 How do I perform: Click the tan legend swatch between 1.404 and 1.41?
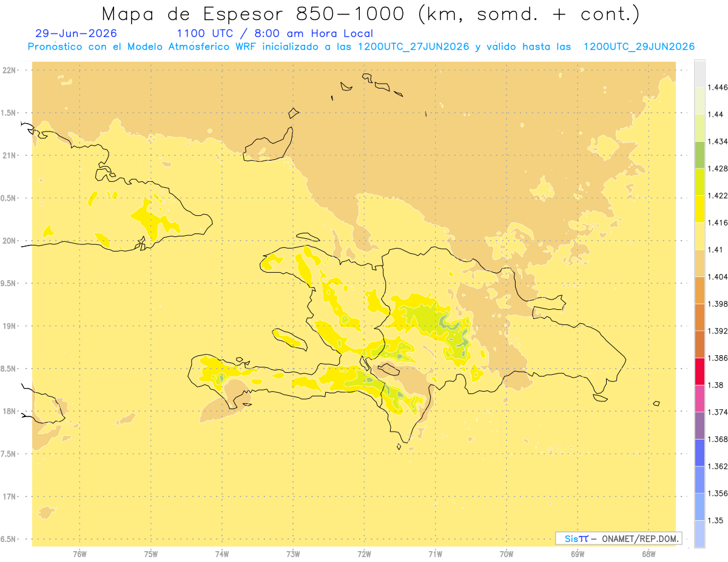pyautogui.click(x=699, y=263)
